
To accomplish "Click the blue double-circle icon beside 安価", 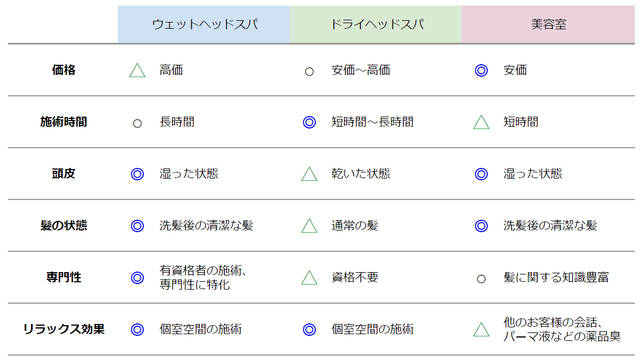I will tap(481, 70).
